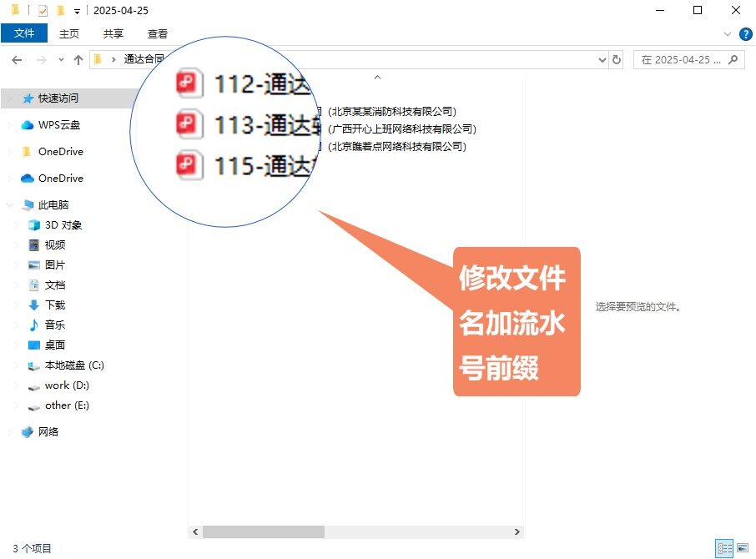Click the search magnifier icon
Viewport: 756px width, 559px height.
point(733,60)
